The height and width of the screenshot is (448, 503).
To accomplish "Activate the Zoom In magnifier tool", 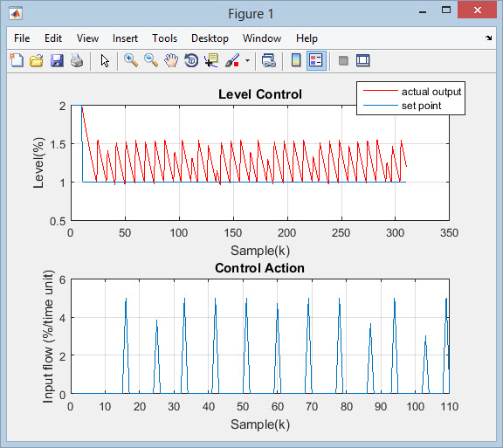I will [131, 60].
